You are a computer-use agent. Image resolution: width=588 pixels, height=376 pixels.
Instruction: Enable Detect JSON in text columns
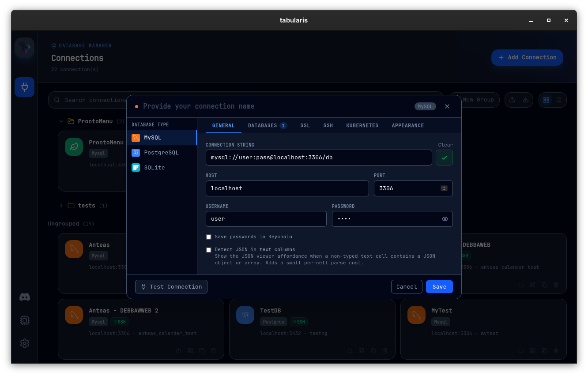209,250
